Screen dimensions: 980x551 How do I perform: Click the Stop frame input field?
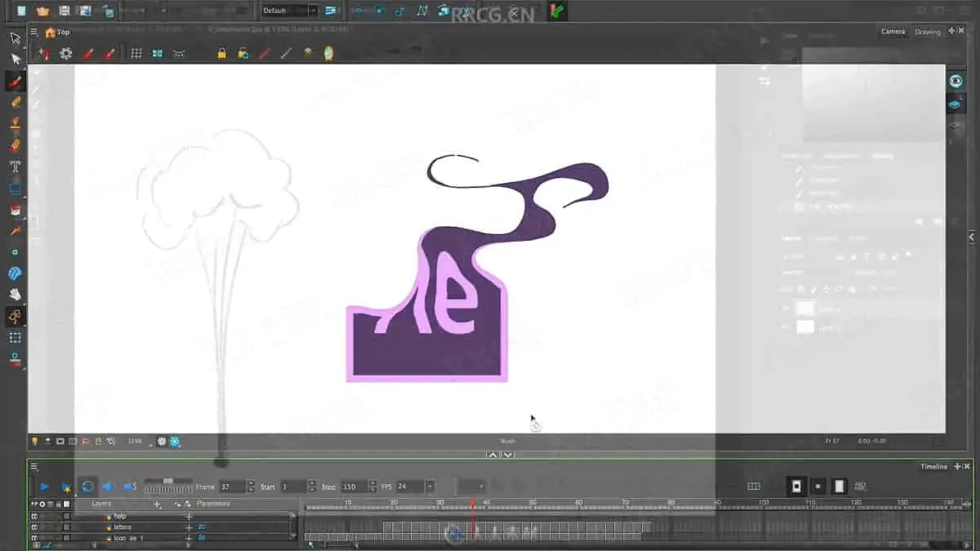coord(354,487)
